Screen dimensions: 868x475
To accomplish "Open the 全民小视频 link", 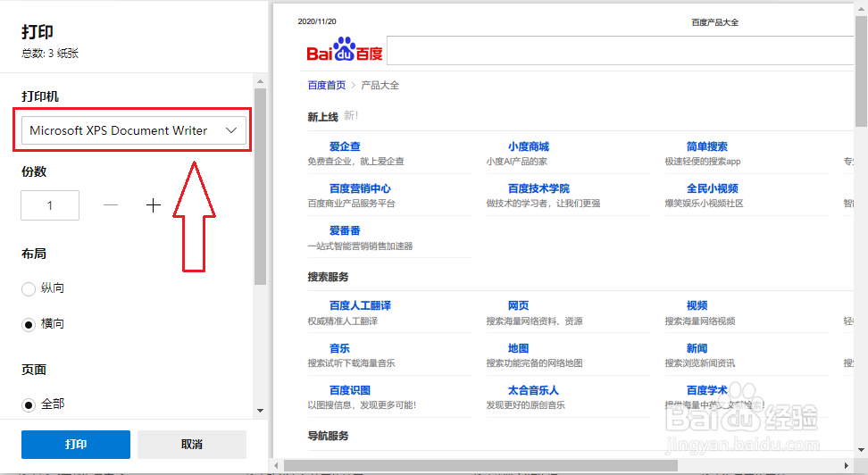I will coord(712,188).
